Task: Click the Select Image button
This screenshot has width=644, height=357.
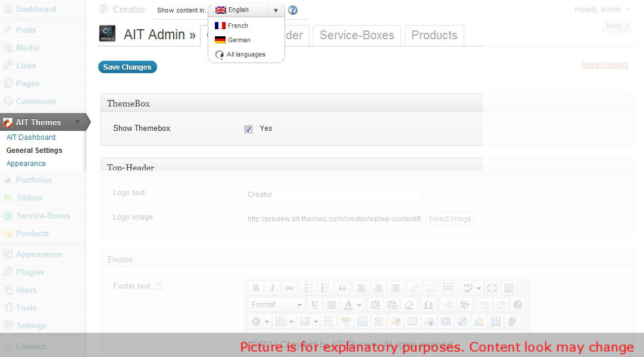Action: point(450,219)
